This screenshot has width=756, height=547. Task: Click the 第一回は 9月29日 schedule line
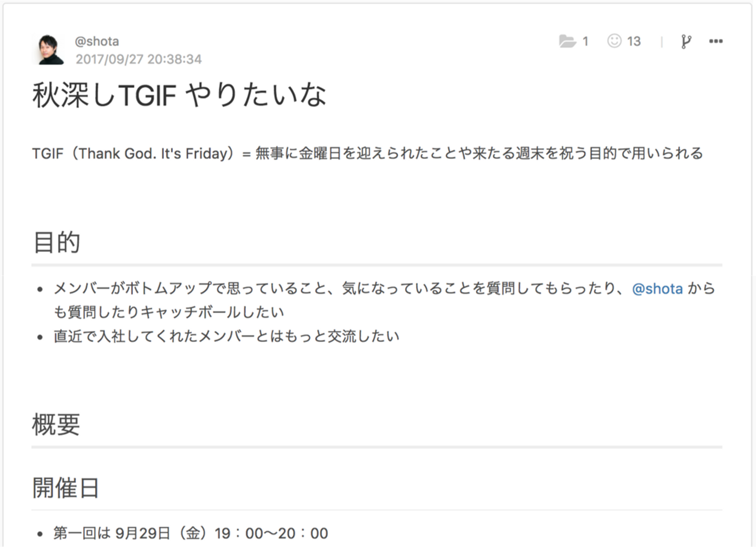[191, 533]
